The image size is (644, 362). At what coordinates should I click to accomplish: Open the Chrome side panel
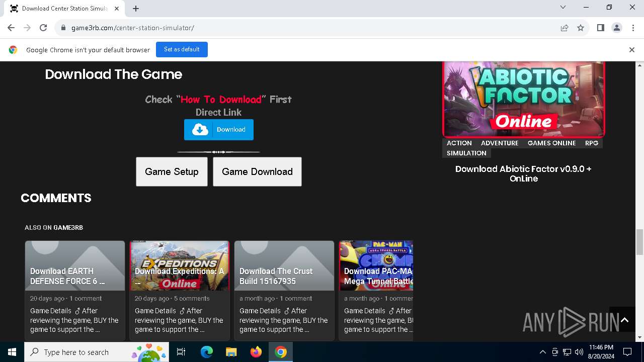coord(601,28)
